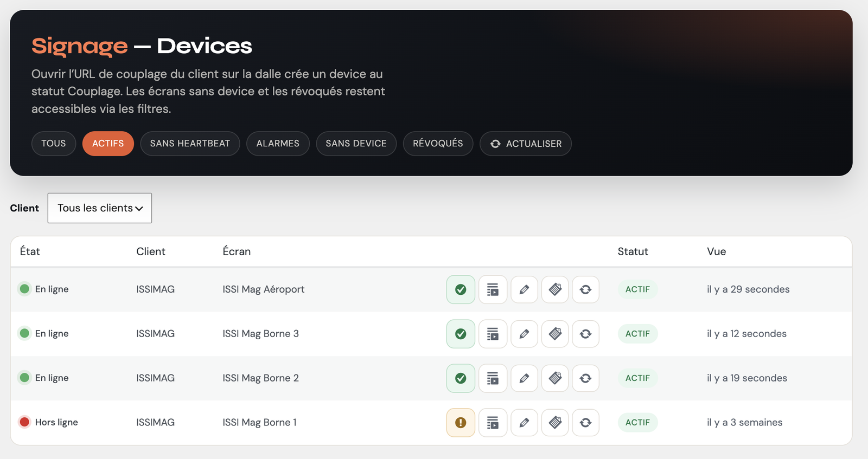The height and width of the screenshot is (459, 868).
Task: Click the tag icon for ISSI Mag Aéroport
Action: pos(555,289)
